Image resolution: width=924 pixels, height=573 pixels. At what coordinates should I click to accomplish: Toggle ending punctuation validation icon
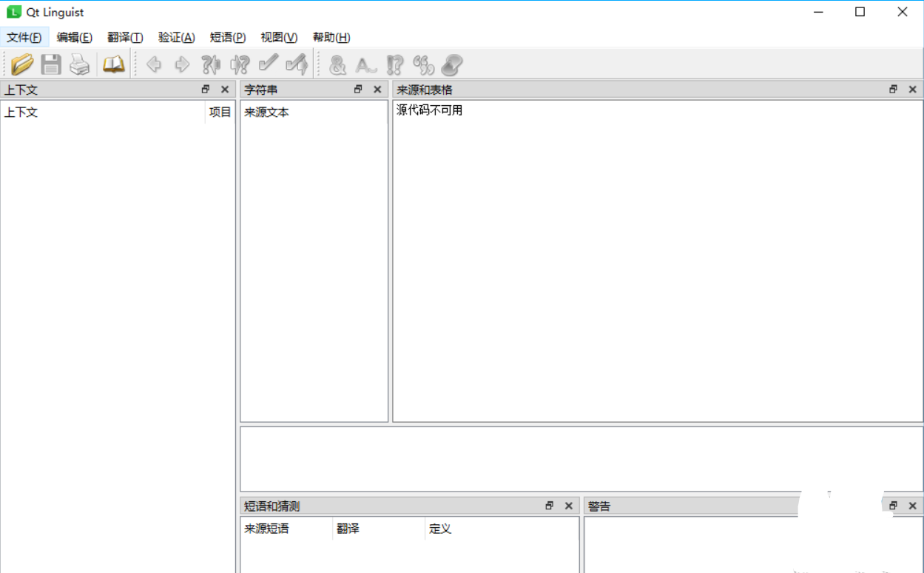(x=395, y=65)
